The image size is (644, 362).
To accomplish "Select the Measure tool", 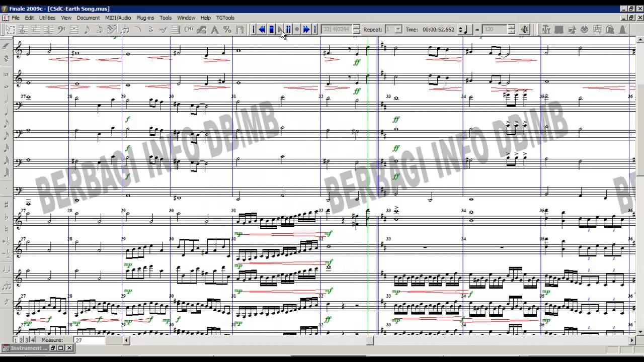I will tap(74, 30).
